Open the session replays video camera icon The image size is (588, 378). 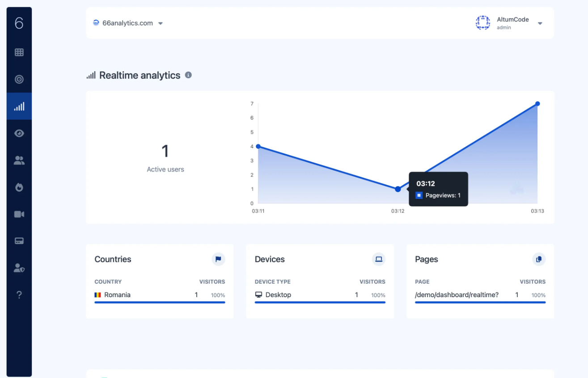pos(19,214)
